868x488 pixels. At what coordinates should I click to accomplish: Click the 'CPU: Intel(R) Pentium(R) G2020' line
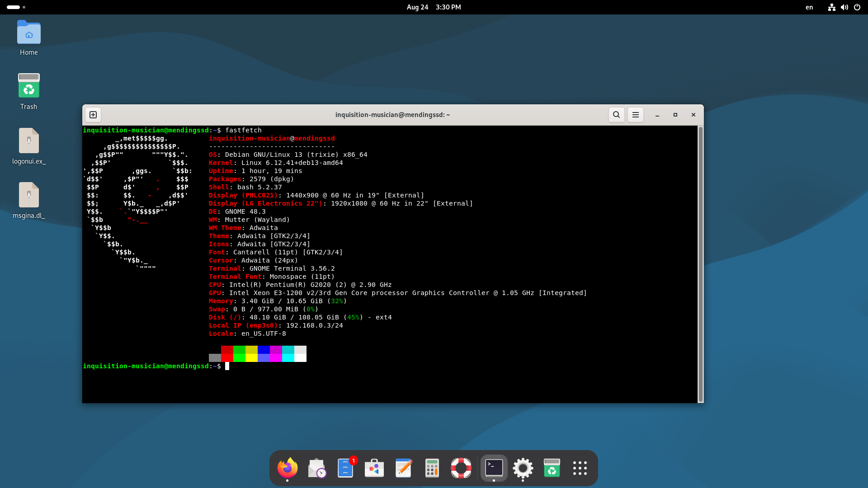300,285
